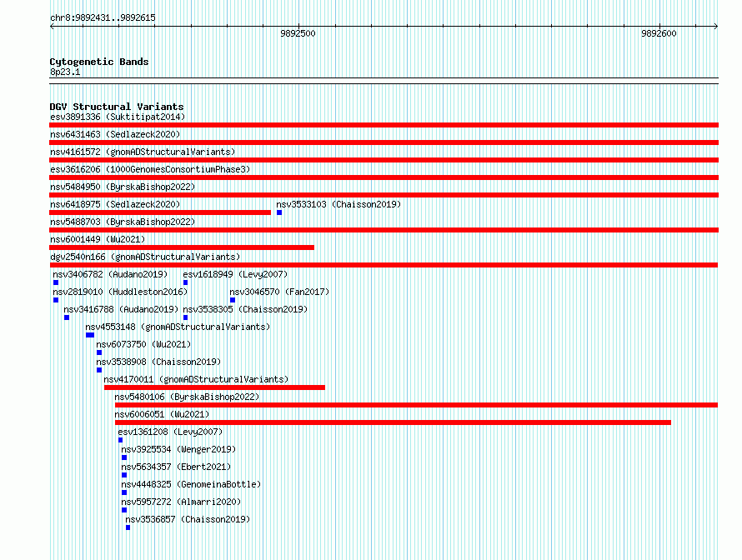The image size is (742, 560).
Task: Select blue marker under nsv3416788
Action: (67, 317)
